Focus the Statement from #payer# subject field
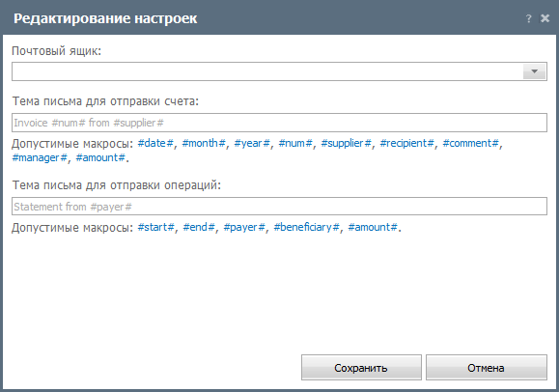 point(280,207)
